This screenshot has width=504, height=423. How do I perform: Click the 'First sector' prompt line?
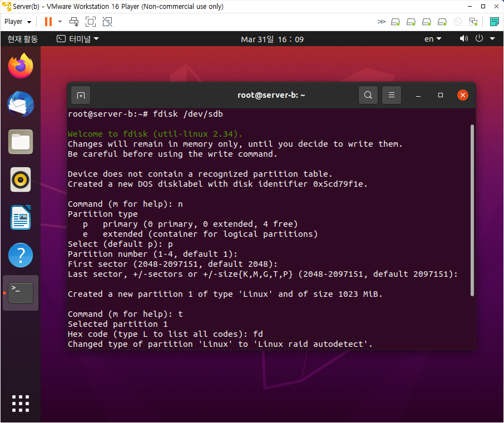pyautogui.click(x=172, y=264)
